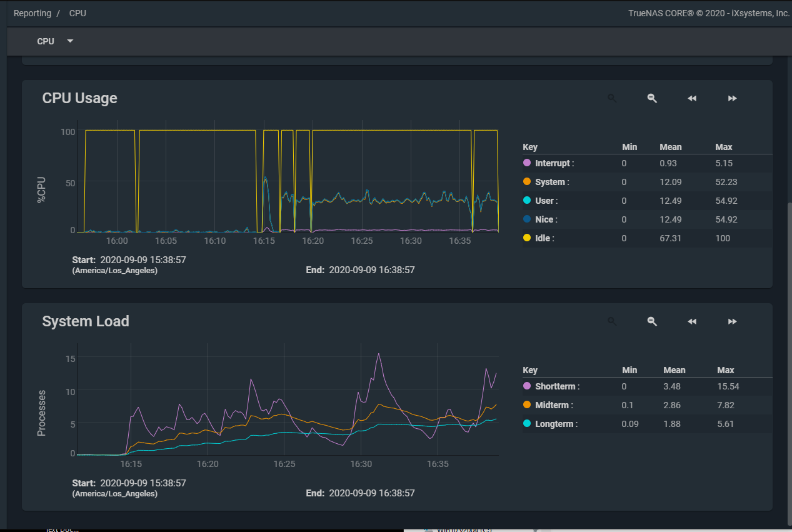Viewport: 792px width, 532px height.
Task: Zoom out on the System Load chart
Action: click(652, 321)
